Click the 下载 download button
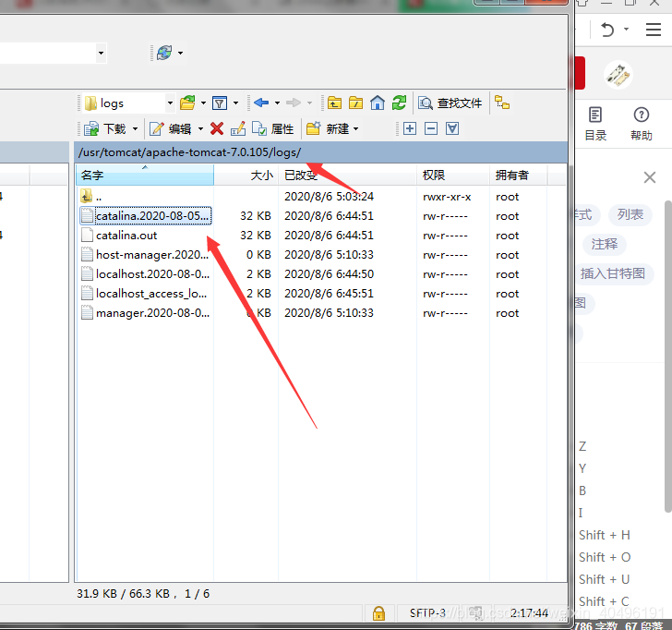 tap(105, 128)
